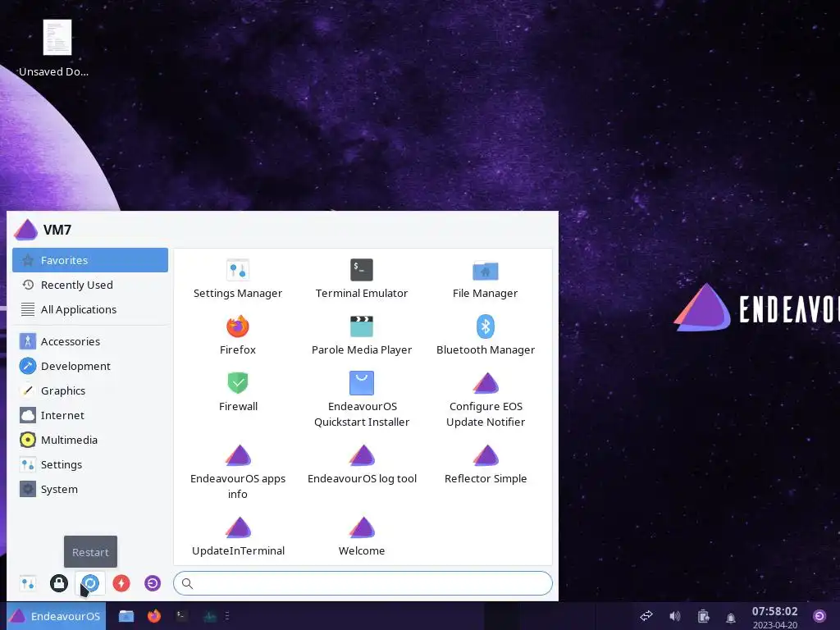Image resolution: width=840 pixels, height=630 pixels.
Task: Browse the Multimedia category
Action: coord(90,440)
